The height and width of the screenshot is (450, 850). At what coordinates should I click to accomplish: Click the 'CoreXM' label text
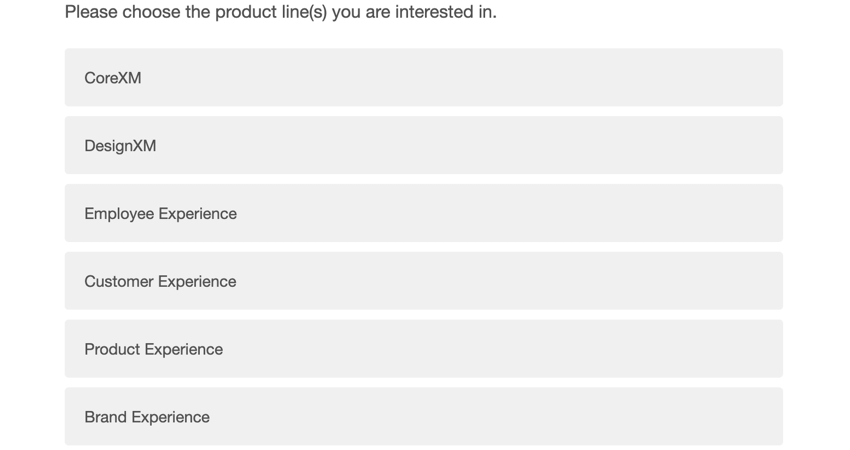tap(113, 78)
